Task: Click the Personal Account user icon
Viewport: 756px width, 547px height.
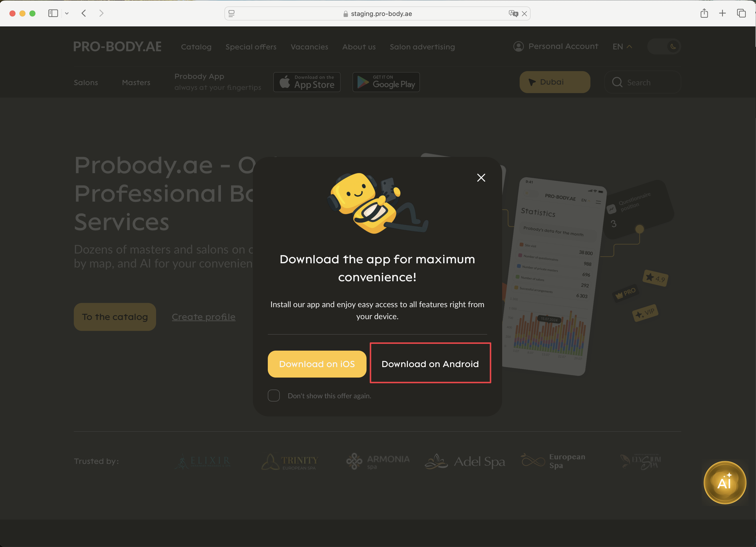Action: click(x=518, y=46)
